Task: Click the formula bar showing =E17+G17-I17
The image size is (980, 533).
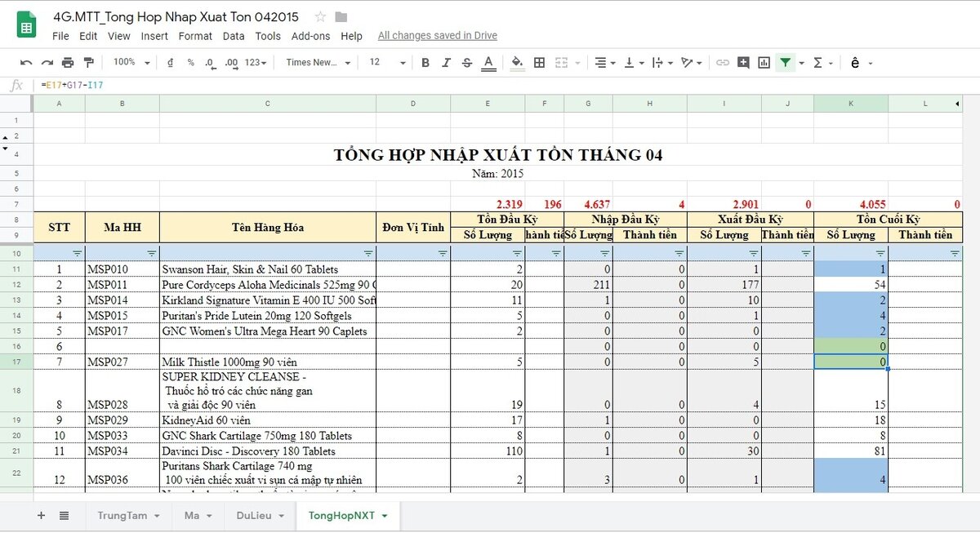Action: pyautogui.click(x=506, y=85)
